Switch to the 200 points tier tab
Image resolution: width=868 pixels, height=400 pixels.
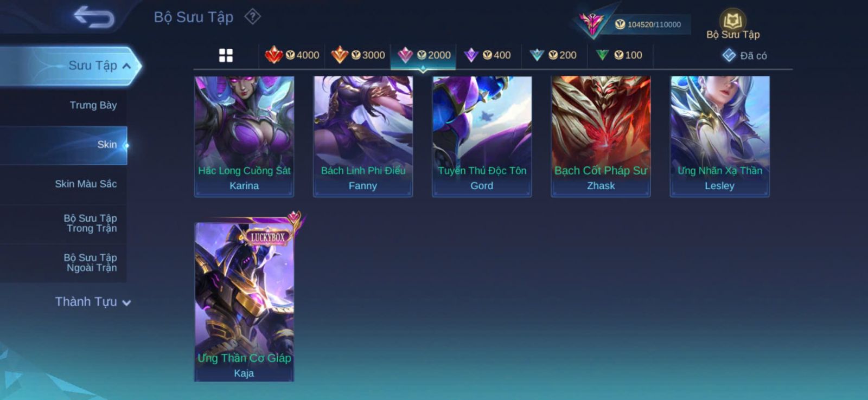pos(553,55)
